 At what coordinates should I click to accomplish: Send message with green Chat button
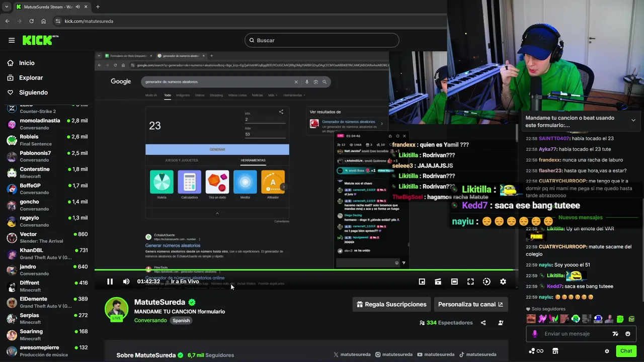pos(626,351)
